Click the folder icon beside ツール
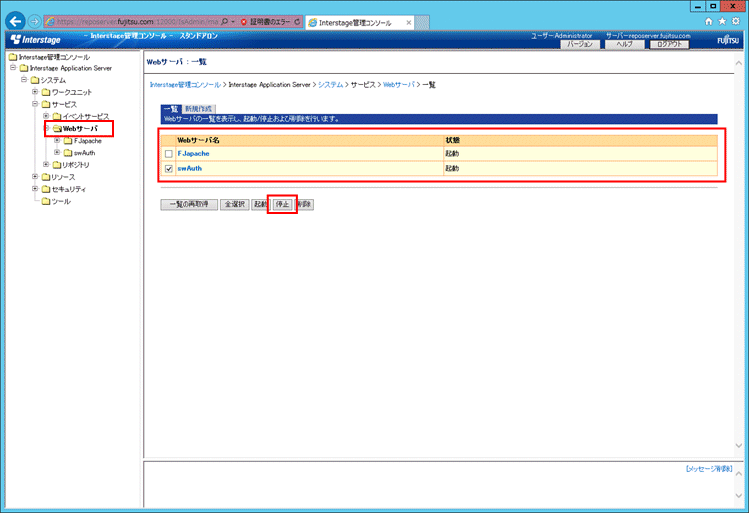749x513 pixels. [46, 202]
